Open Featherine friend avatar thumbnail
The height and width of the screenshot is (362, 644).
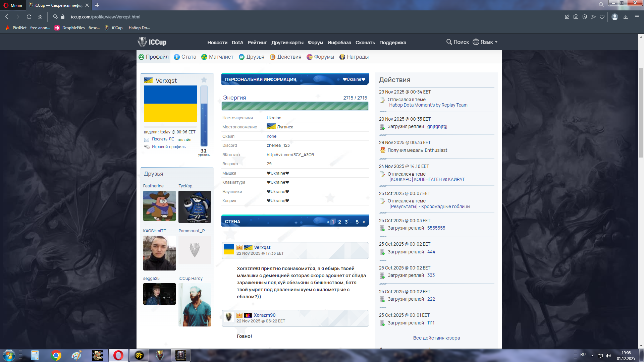point(159,206)
